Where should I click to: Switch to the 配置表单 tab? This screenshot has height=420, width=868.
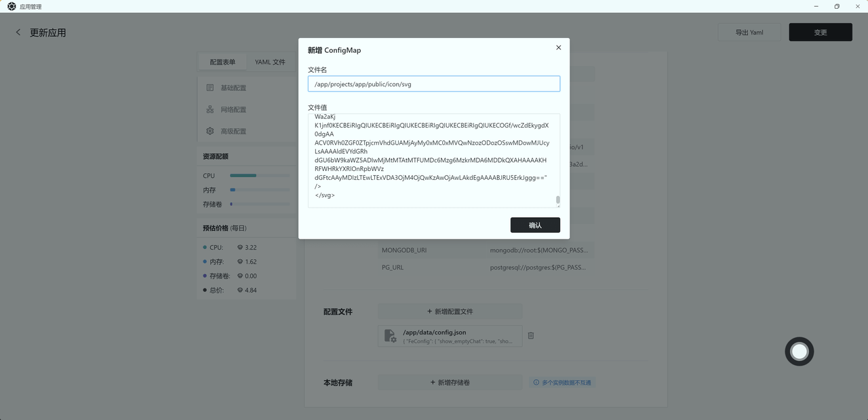pos(222,61)
